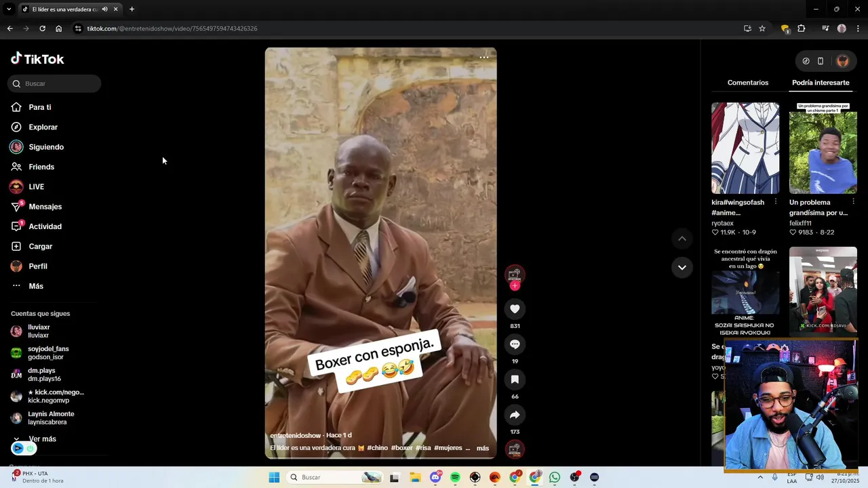
Task: Open Chrome extensions puzzle icon
Action: 802,28
